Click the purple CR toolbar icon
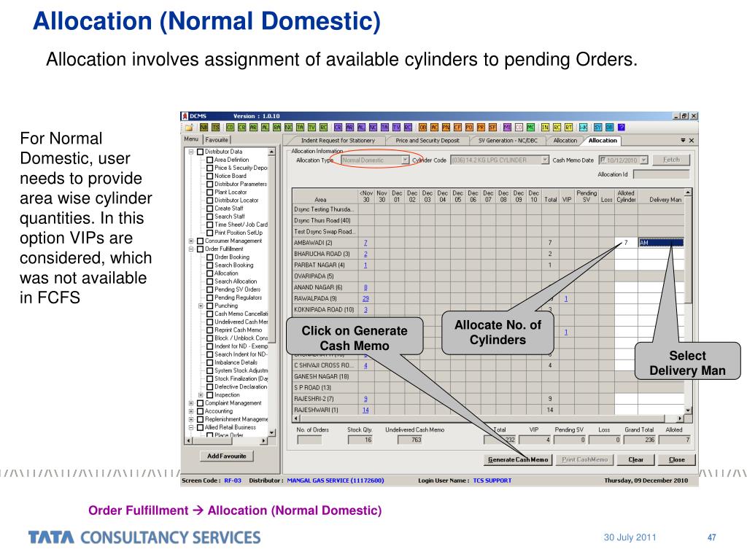 click(338, 127)
